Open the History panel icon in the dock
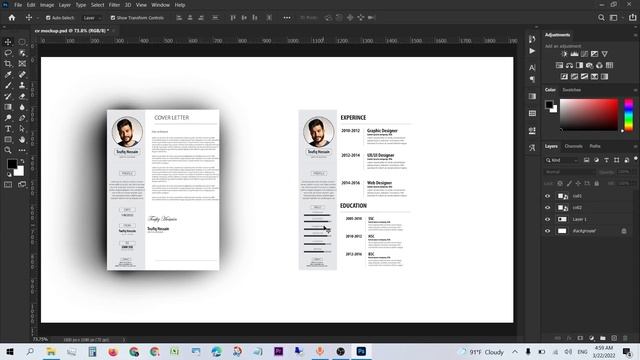The width and height of the screenshot is (640, 360). (532, 39)
